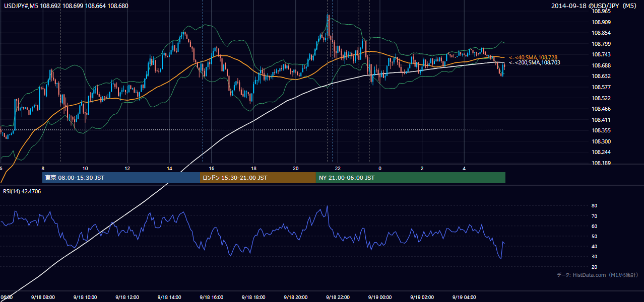Click RSI scale value 50
The image size is (644, 302).
[x=595, y=236]
